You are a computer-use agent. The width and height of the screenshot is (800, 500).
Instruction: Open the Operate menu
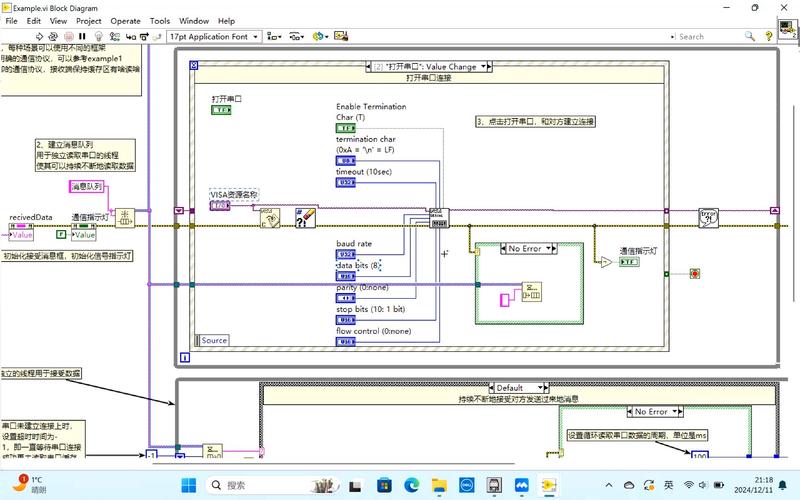click(125, 20)
